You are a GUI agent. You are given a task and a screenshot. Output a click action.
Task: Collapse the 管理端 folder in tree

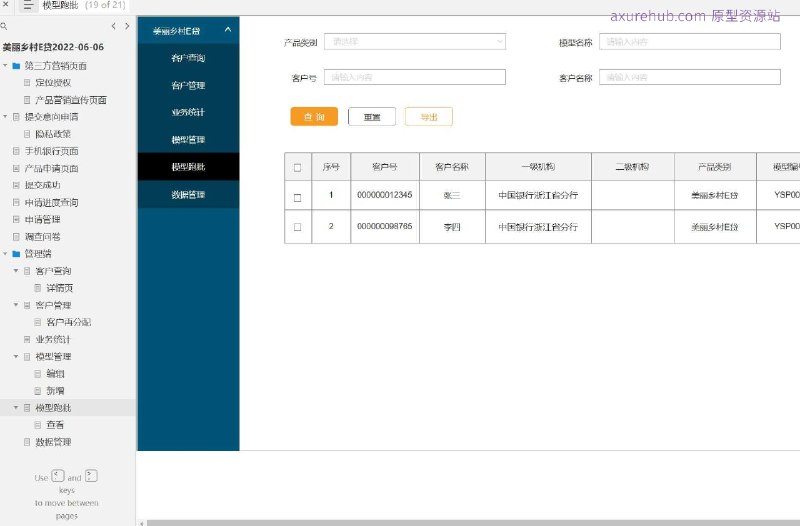(5, 254)
